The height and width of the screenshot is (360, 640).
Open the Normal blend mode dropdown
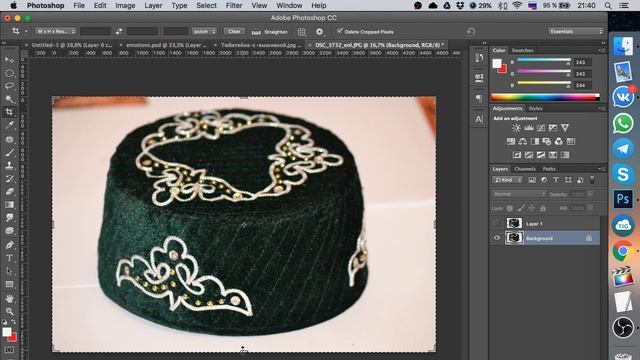coord(519,194)
